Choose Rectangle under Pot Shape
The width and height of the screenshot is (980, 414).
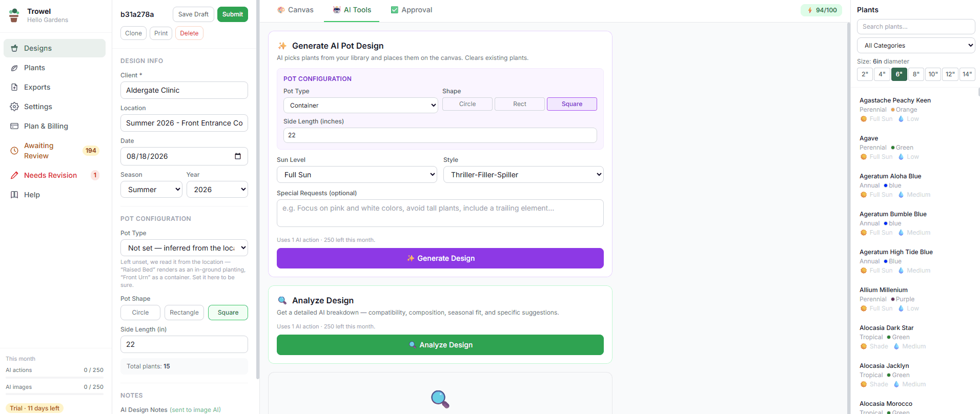pos(184,313)
